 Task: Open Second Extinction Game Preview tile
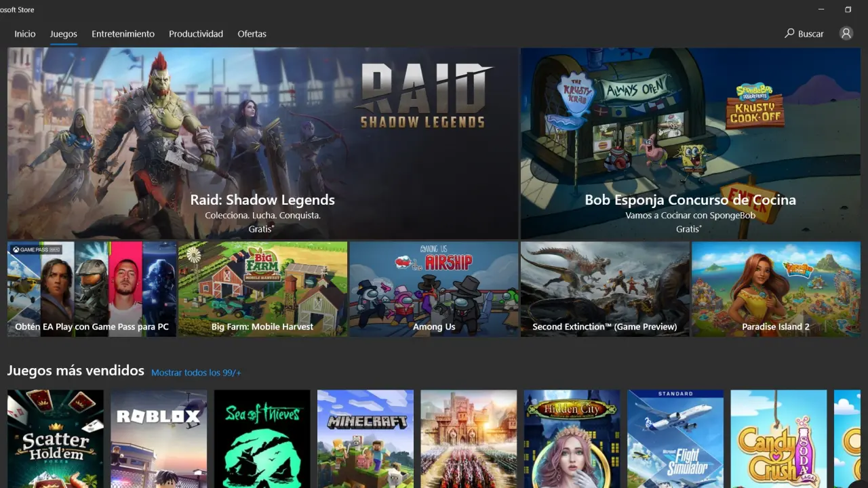pyautogui.click(x=605, y=289)
